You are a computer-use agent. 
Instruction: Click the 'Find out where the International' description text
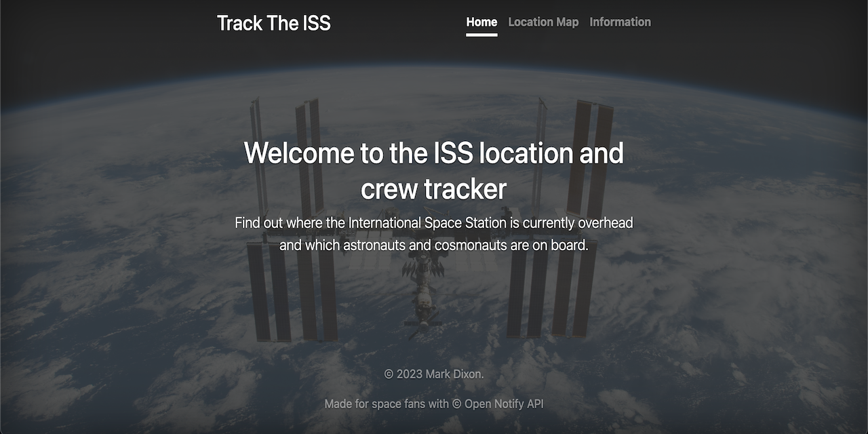point(434,233)
